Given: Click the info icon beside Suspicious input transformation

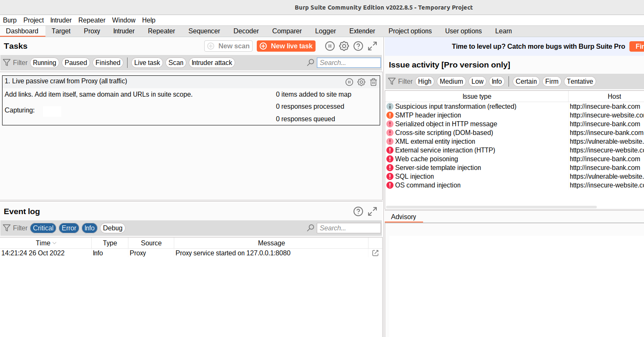Looking at the screenshot, I should 390,107.
